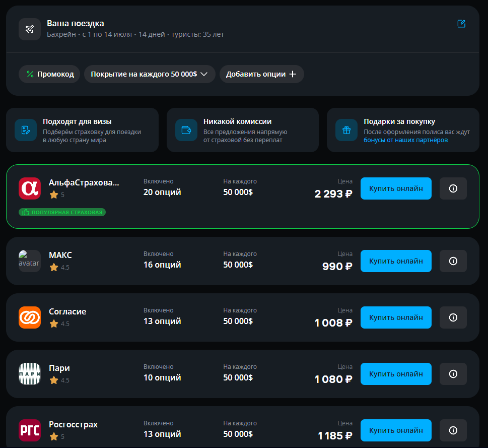Click the Популярная страховая badge
488x448 pixels.
[62, 212]
